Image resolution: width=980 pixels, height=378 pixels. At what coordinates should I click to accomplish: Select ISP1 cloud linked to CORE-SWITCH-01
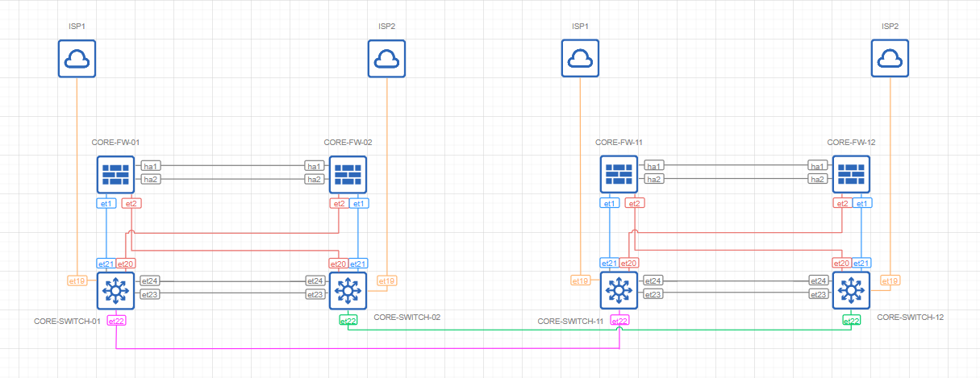pyautogui.click(x=77, y=59)
